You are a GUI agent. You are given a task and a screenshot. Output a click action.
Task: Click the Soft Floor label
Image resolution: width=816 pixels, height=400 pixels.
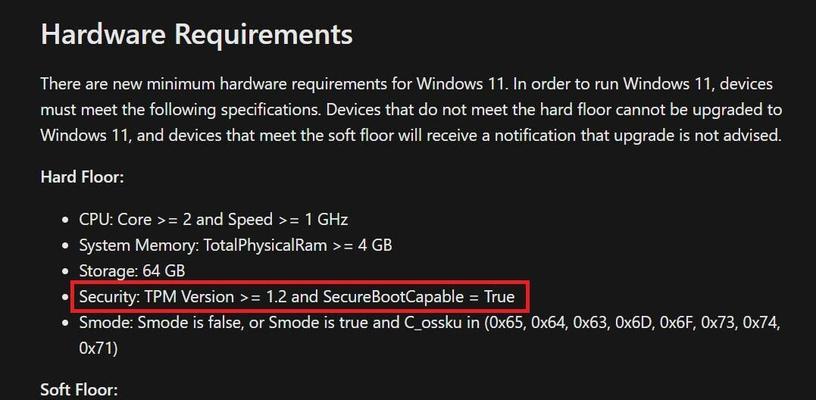79,390
